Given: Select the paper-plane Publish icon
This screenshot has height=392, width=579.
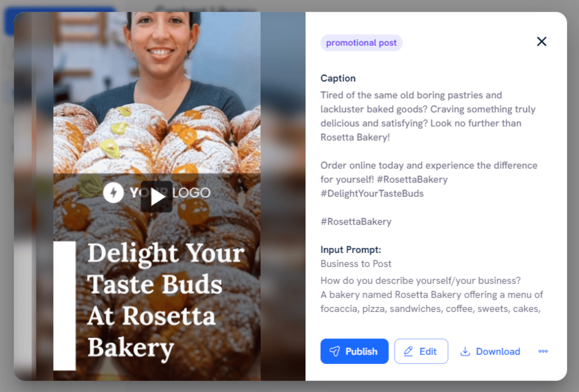Looking at the screenshot, I should click(x=335, y=351).
